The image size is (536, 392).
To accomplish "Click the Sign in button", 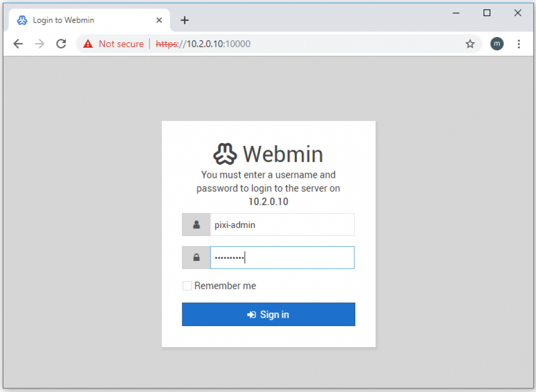I will click(269, 314).
